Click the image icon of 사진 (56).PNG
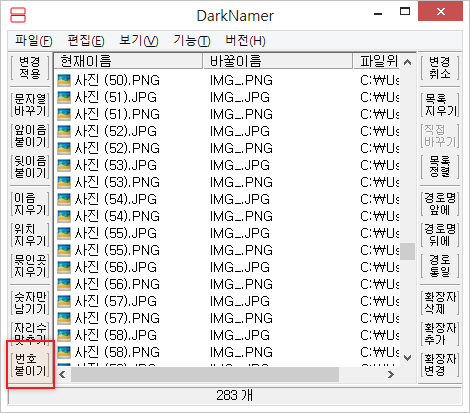Image resolution: width=470 pixels, height=413 pixels. (x=64, y=284)
